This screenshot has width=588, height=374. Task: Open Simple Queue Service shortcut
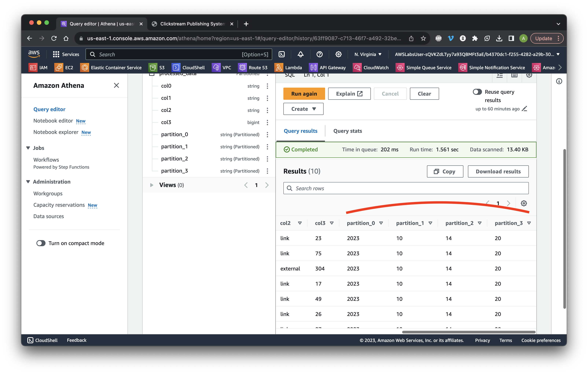(423, 68)
